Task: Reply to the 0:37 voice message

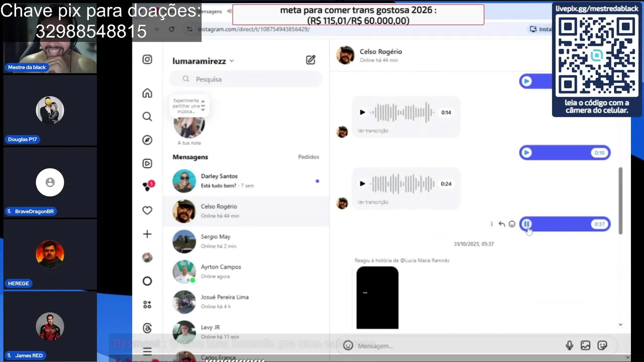Action: point(502,224)
